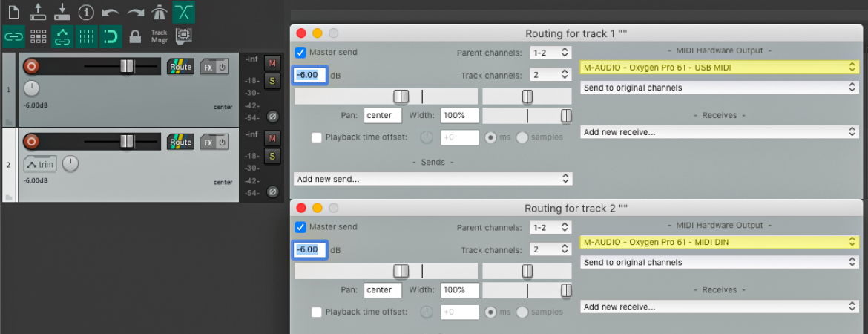This screenshot has width=868, height=334.
Task: Open Send to original channels for track 2
Action: (x=720, y=262)
